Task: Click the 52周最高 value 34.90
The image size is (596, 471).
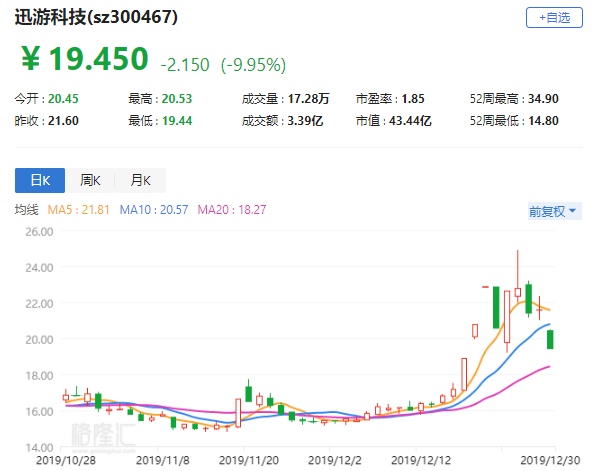Action: pos(543,99)
